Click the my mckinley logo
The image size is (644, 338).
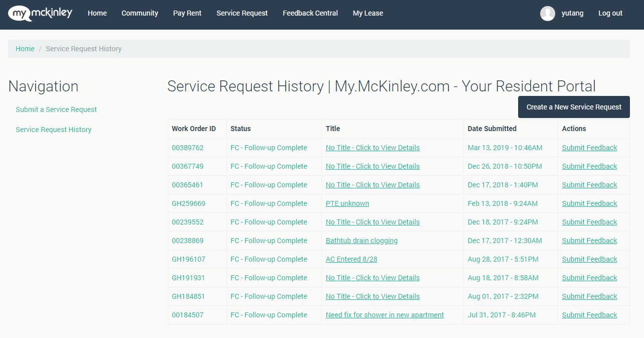(x=40, y=13)
